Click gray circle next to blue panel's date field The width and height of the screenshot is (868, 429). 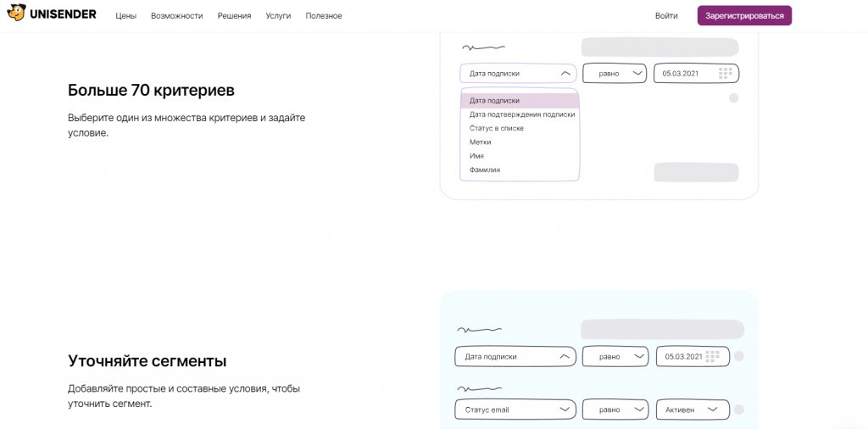[738, 356]
